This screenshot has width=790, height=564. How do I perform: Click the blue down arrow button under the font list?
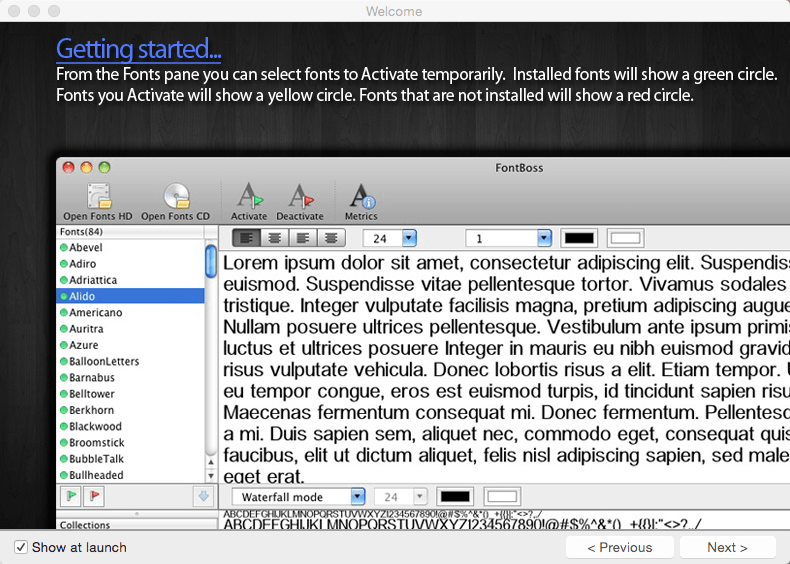point(204,496)
